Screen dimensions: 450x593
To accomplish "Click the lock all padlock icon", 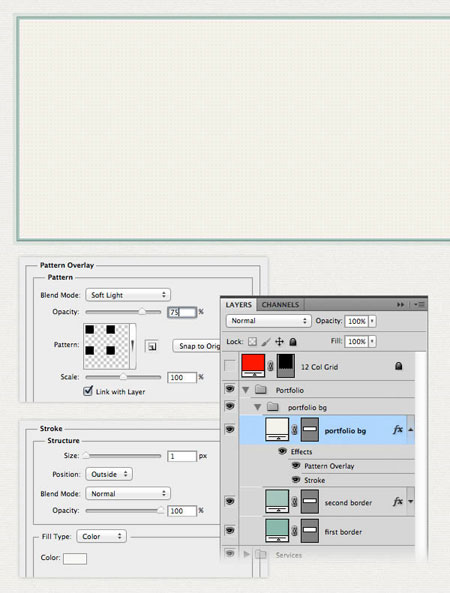I will point(293,342).
